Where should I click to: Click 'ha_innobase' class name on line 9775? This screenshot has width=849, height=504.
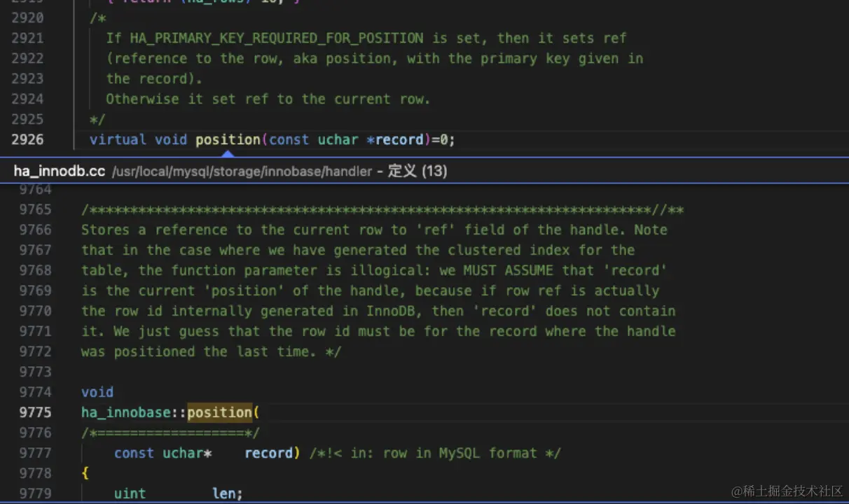pyautogui.click(x=126, y=412)
